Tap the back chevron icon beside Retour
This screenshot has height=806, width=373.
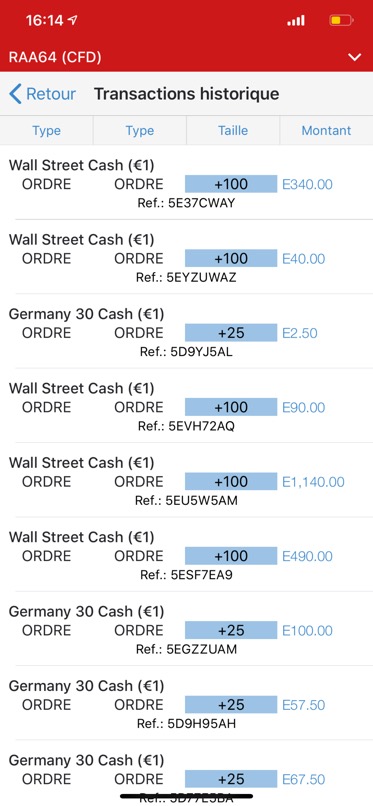(x=15, y=94)
